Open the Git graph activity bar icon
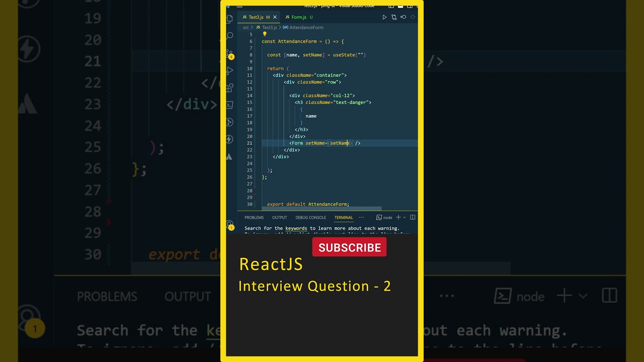The height and width of the screenshot is (362, 644). pos(229,122)
